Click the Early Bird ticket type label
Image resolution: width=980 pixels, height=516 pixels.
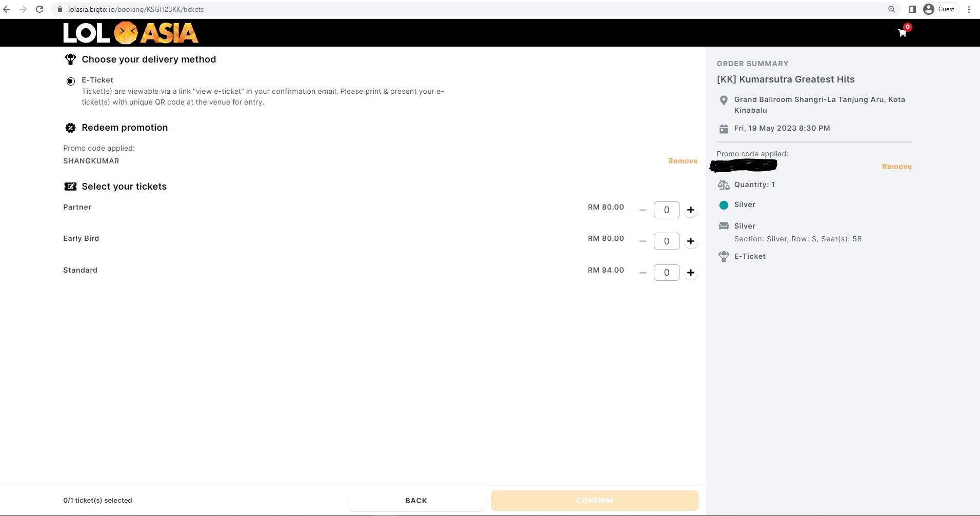tap(81, 238)
